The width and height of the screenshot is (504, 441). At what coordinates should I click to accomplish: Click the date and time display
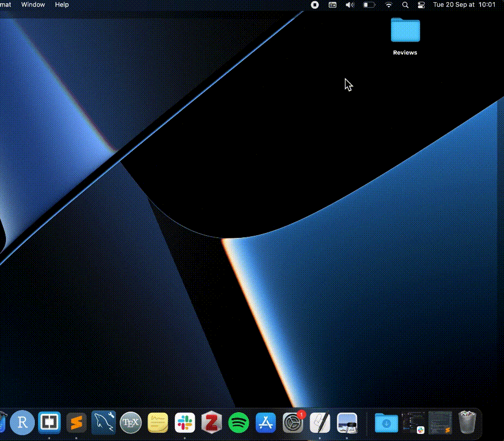464,5
